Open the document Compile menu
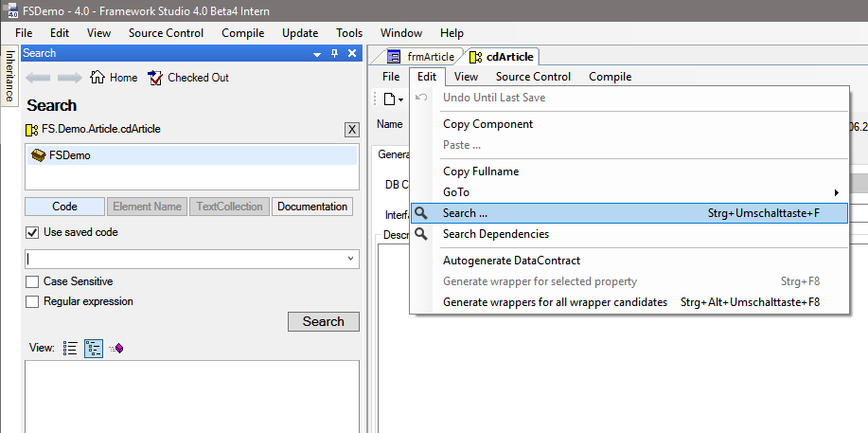Image resolution: width=868 pixels, height=433 pixels. click(x=610, y=77)
